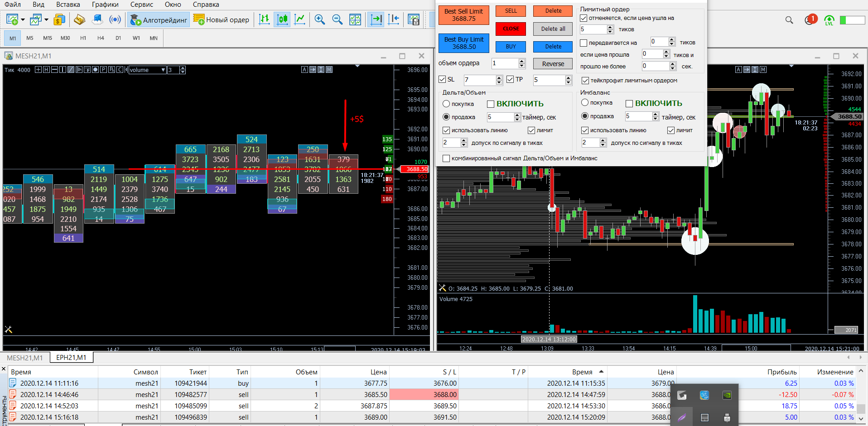Viewport: 868px width, 426px height.
Task: Switch to line chart display
Action: click(x=300, y=19)
